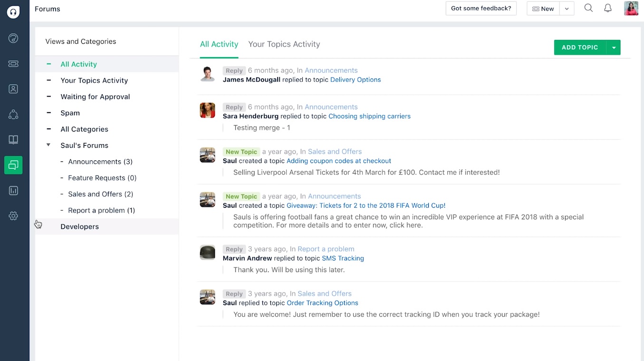Open Admin settings via the gear icon
The height and width of the screenshot is (361, 644).
13,215
